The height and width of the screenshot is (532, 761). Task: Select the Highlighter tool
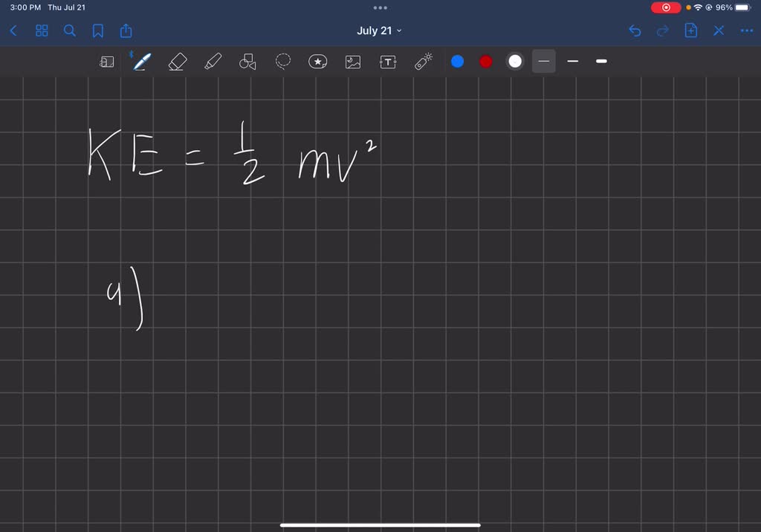(x=213, y=62)
